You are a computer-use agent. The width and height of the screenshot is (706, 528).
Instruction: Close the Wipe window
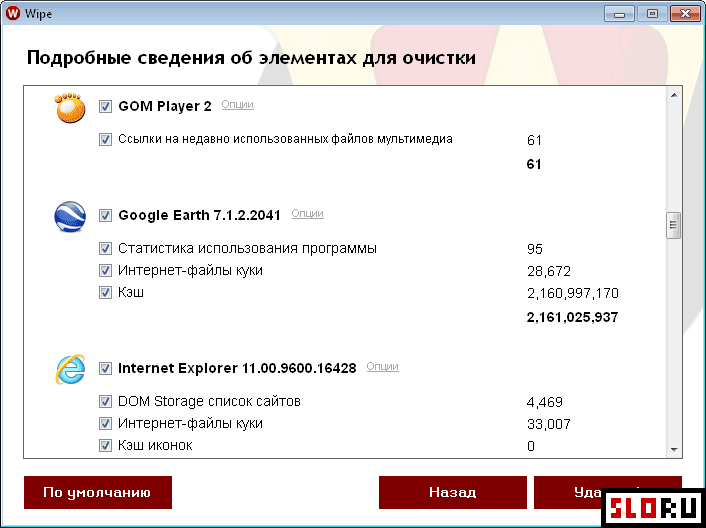(x=685, y=14)
